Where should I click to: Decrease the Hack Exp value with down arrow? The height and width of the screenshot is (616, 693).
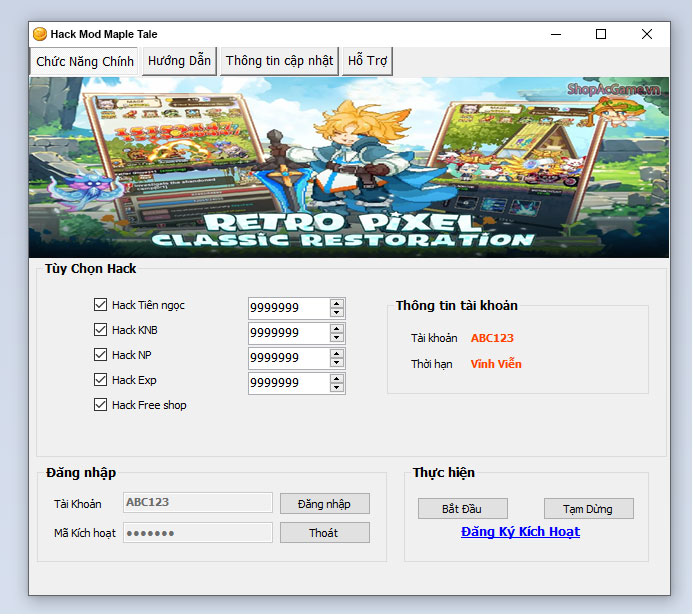(x=337, y=388)
